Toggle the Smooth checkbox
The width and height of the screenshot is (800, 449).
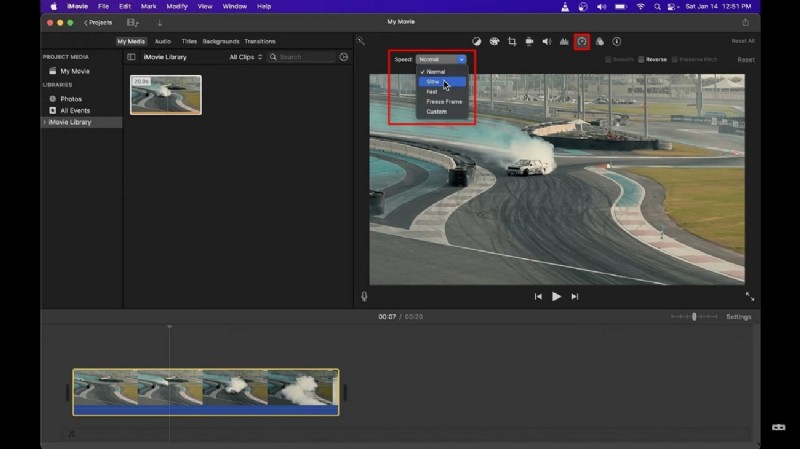pyautogui.click(x=608, y=60)
